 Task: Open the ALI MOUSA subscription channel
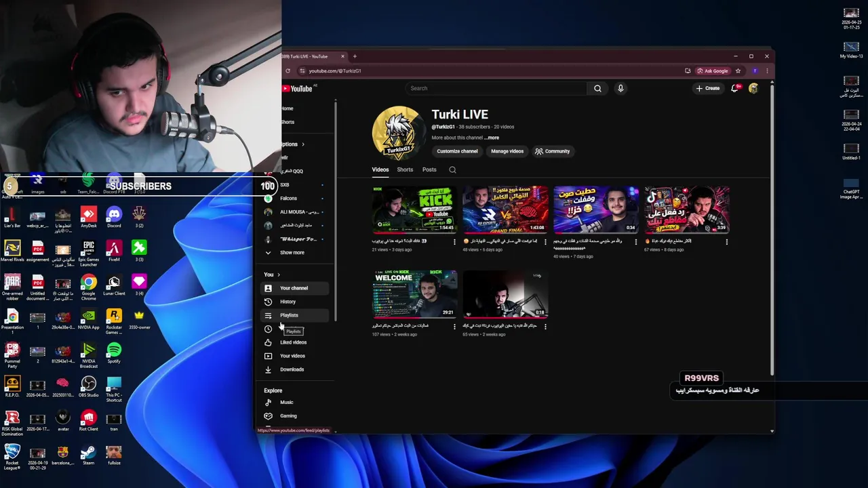click(x=296, y=212)
